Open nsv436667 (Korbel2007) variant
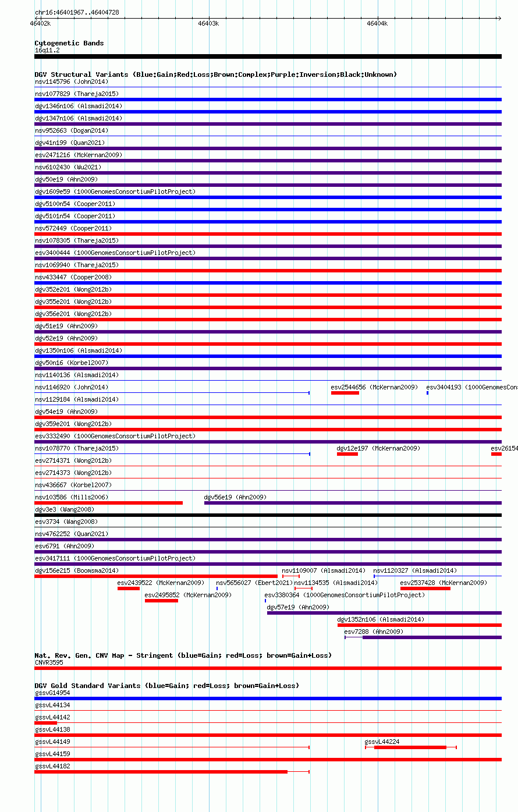Screen dimensions: 518x812 point(268,491)
